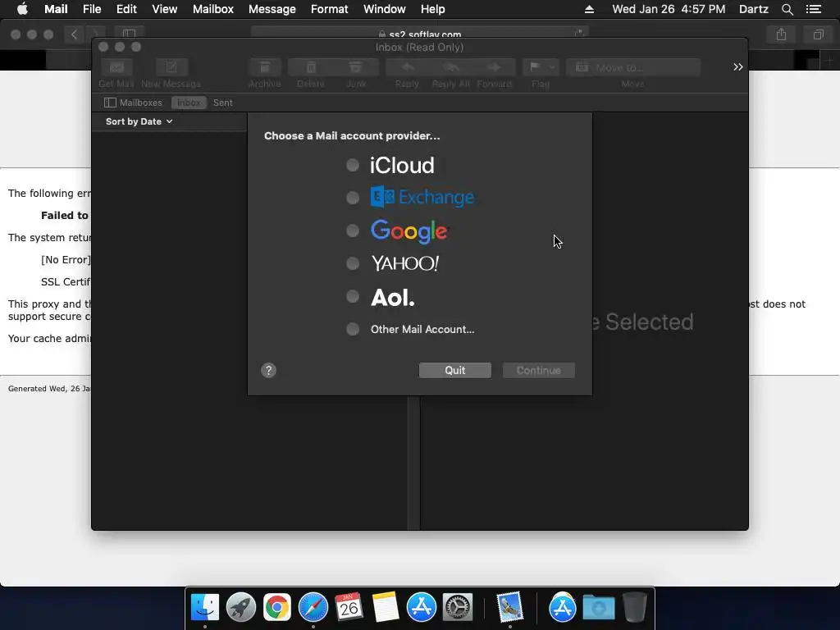The image size is (840, 630).
Task: Click the Dartz user name in menu bar
Action: click(754, 9)
